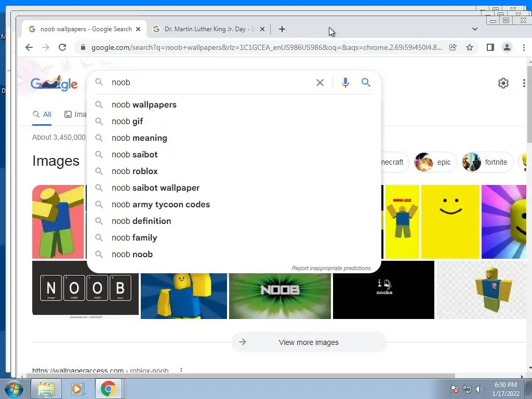Open the taskbar clock showing 6:50 PM
This screenshot has height=399, width=532.
[506, 389]
